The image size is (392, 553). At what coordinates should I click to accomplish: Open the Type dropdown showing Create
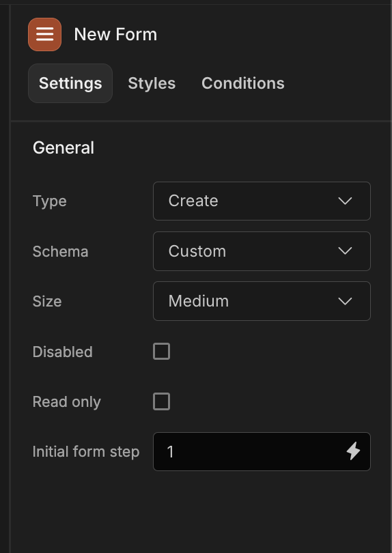coord(262,201)
